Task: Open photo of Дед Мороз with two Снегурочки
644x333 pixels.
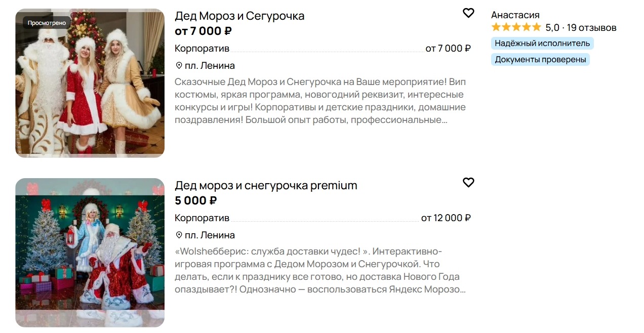Action: click(90, 83)
